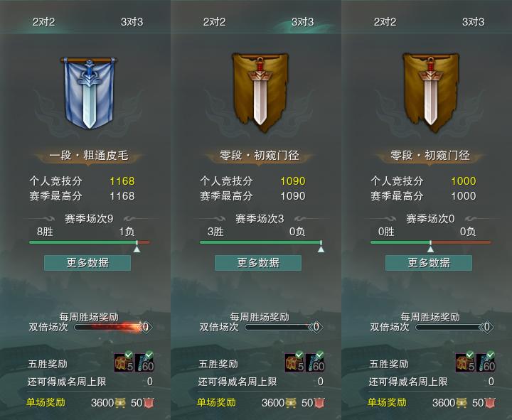Viewport: 512px width, 420px height.
Task: Open 更多数据 in the left panel
Action: [87, 263]
